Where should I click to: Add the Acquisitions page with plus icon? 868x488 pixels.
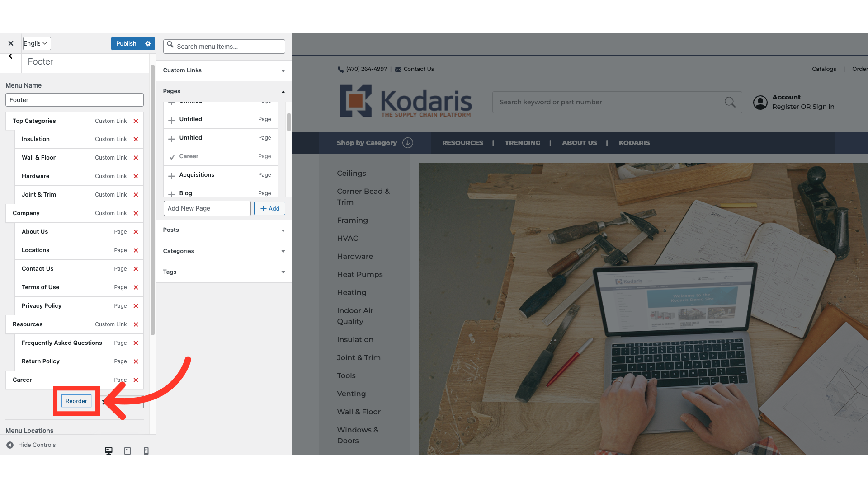171,175
